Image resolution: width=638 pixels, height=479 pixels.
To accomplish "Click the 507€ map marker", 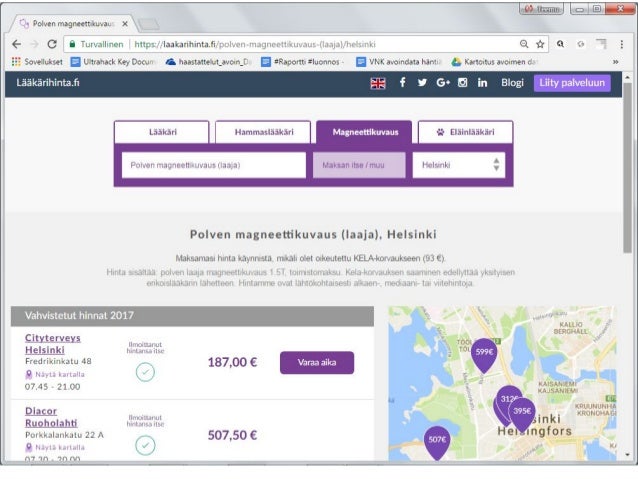I will point(437,443).
